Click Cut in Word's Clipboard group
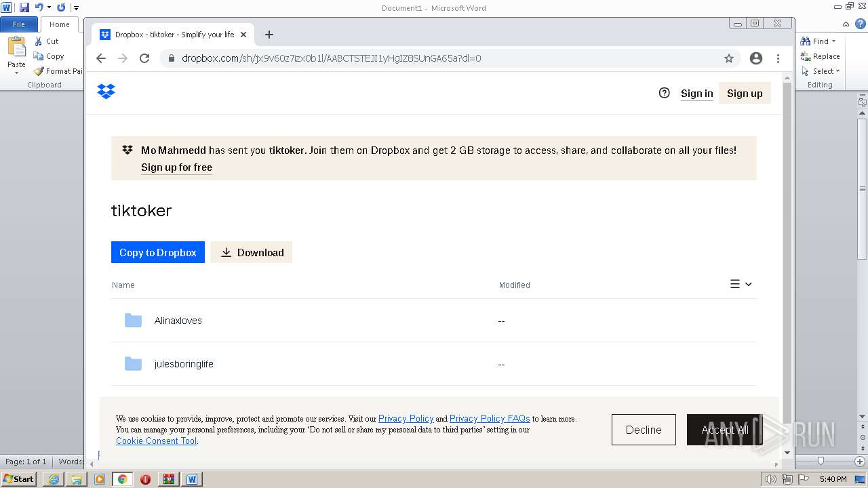This screenshot has width=868, height=488. (x=47, y=41)
